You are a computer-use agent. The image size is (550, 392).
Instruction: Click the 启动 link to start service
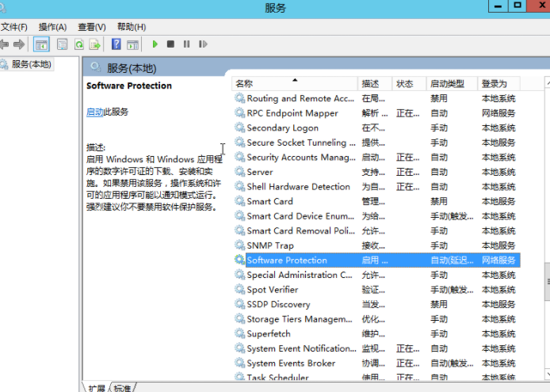(x=94, y=112)
